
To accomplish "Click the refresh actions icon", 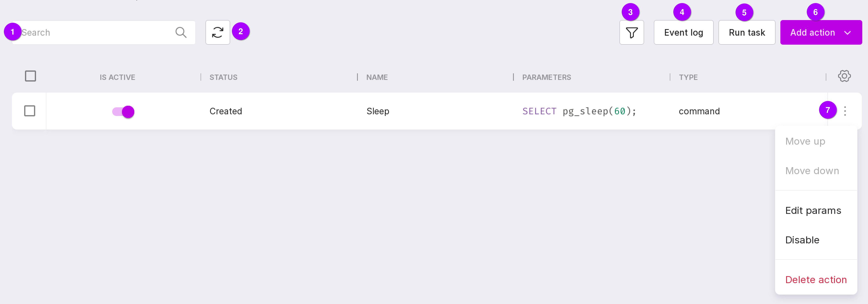I will [218, 32].
